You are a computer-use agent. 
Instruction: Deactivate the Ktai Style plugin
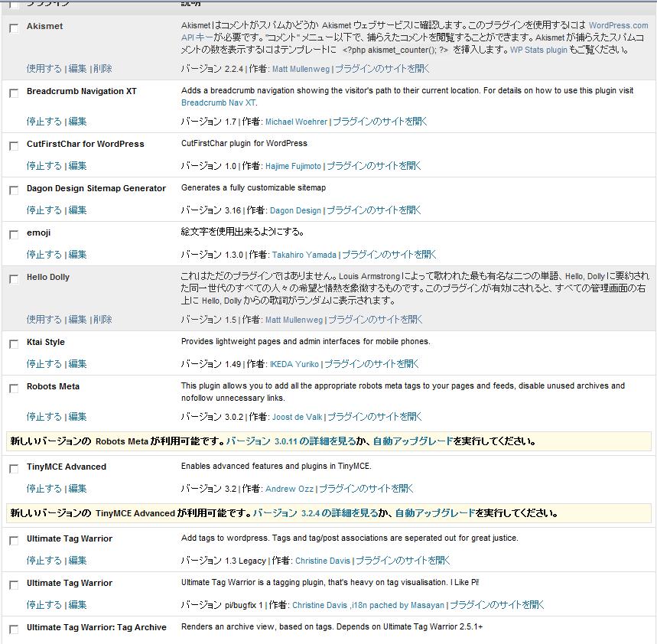44,364
